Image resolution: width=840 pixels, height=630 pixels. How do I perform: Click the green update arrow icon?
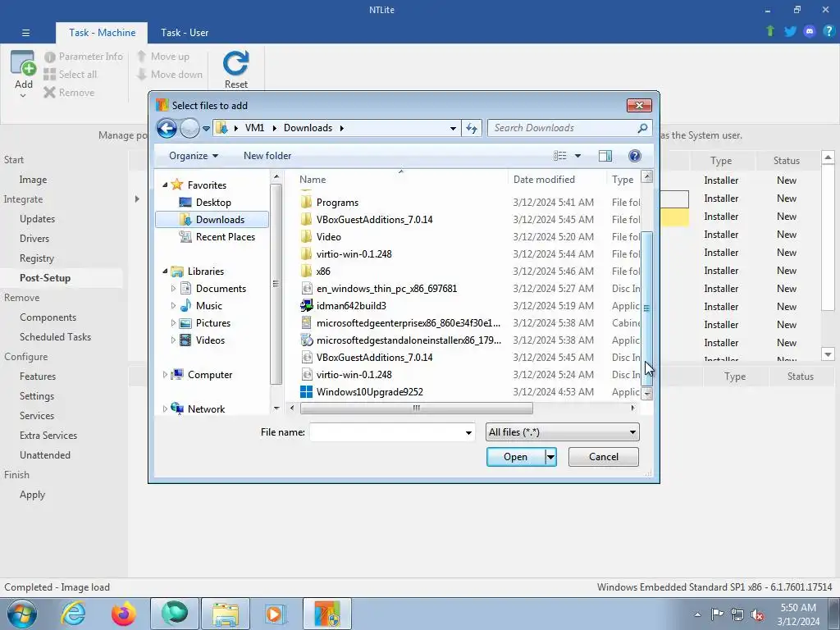770,31
